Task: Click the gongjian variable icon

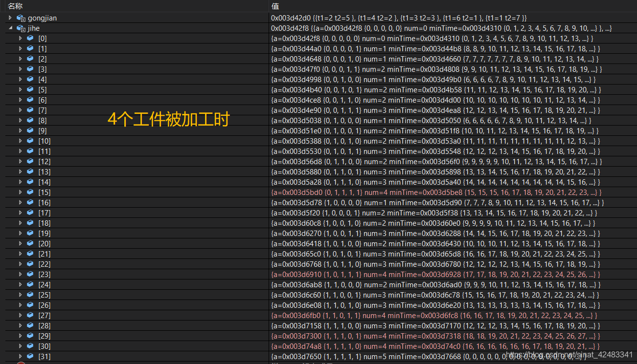Action: pos(21,18)
